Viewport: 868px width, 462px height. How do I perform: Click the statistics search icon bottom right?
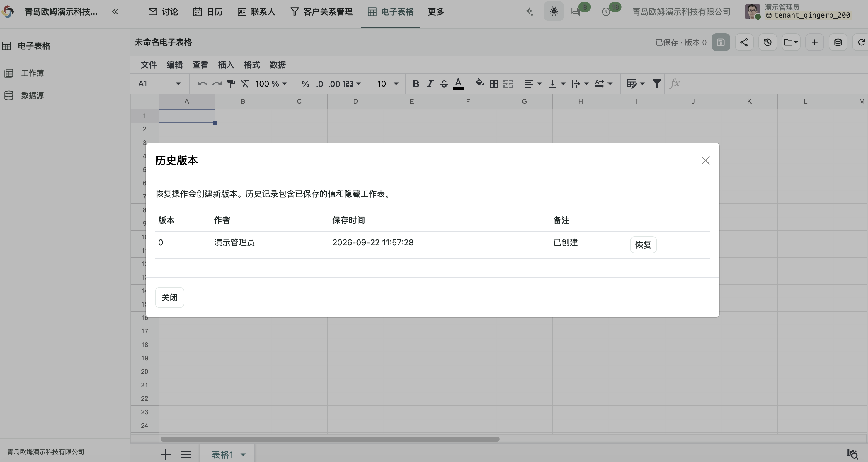853,454
